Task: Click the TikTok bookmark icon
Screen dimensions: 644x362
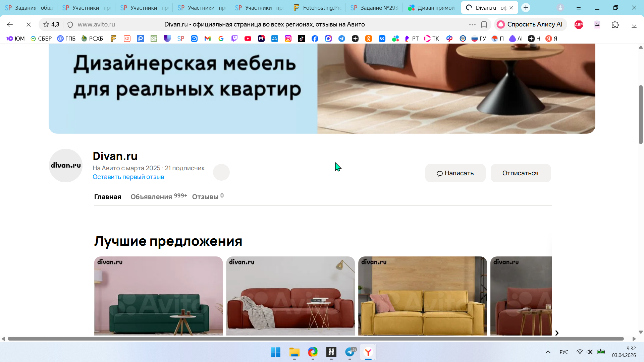Action: 302,39
